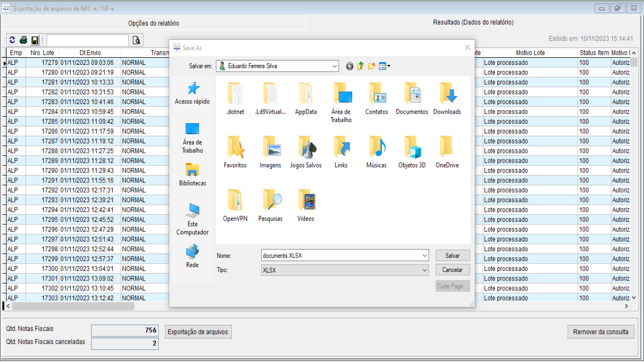
Task: Open the view menu dropdown arrow
Action: click(x=388, y=66)
